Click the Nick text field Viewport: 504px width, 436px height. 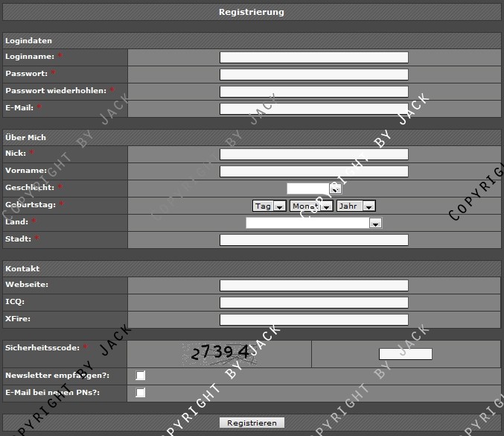coord(313,154)
